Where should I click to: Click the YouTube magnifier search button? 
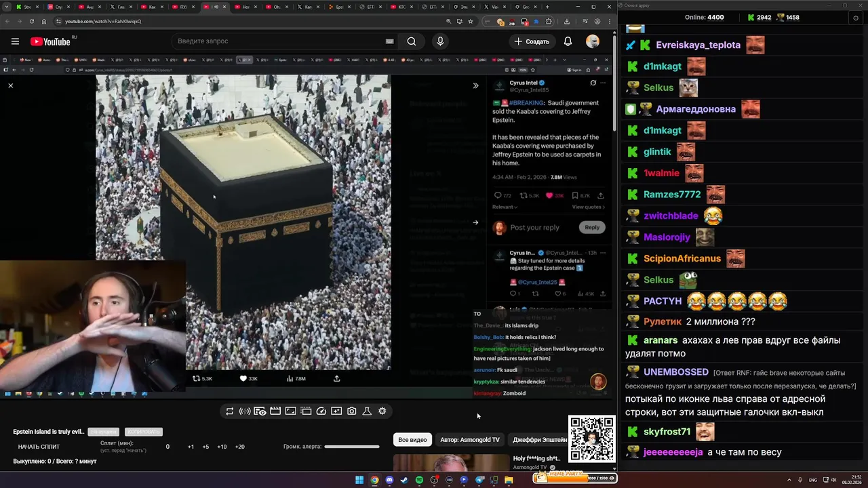[412, 41]
